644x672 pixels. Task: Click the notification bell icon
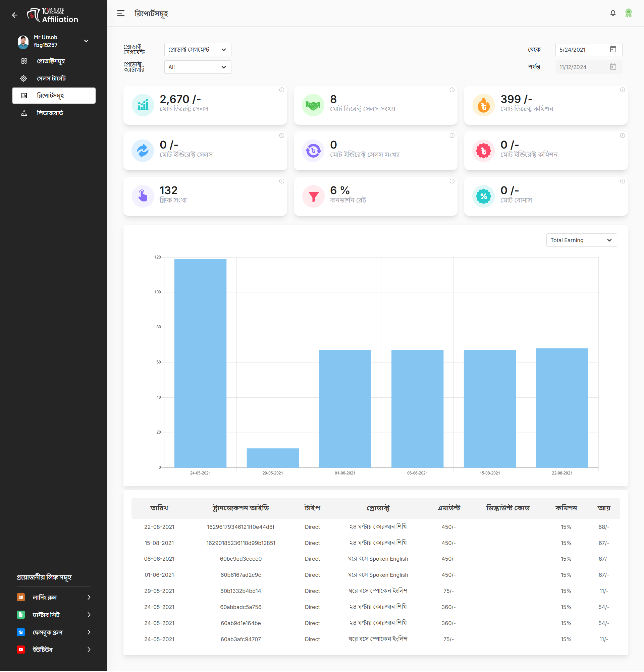(613, 13)
